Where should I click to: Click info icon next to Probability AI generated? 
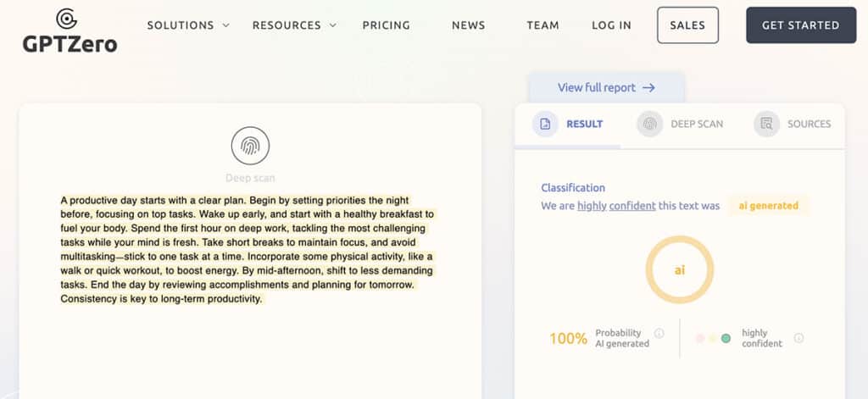[659, 333]
